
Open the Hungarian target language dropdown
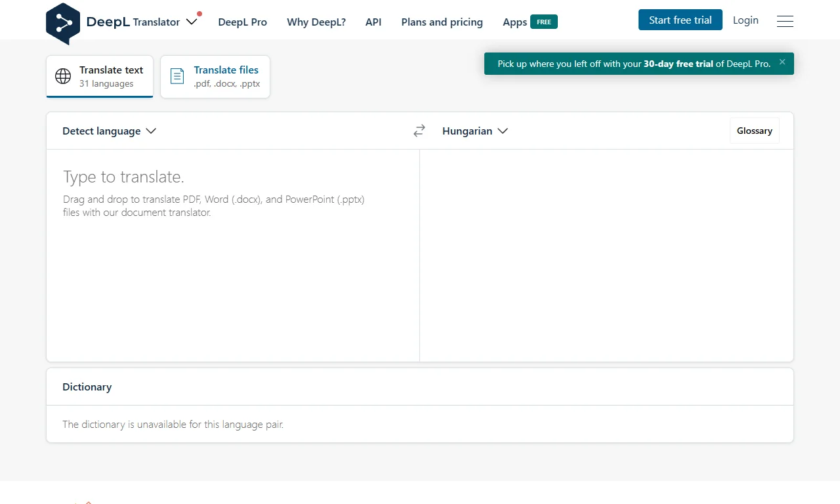tap(475, 131)
